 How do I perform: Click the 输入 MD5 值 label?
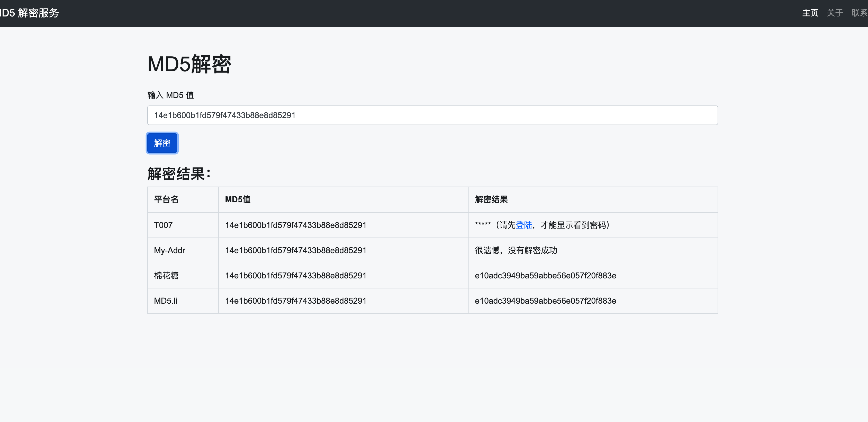pos(170,95)
